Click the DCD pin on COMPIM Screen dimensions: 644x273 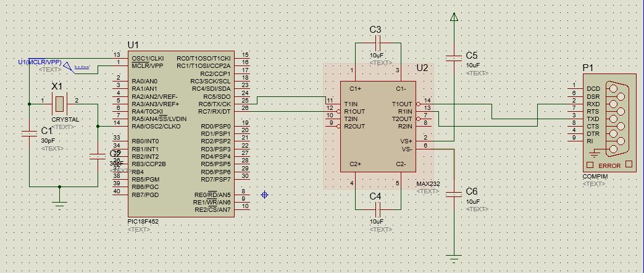point(593,89)
